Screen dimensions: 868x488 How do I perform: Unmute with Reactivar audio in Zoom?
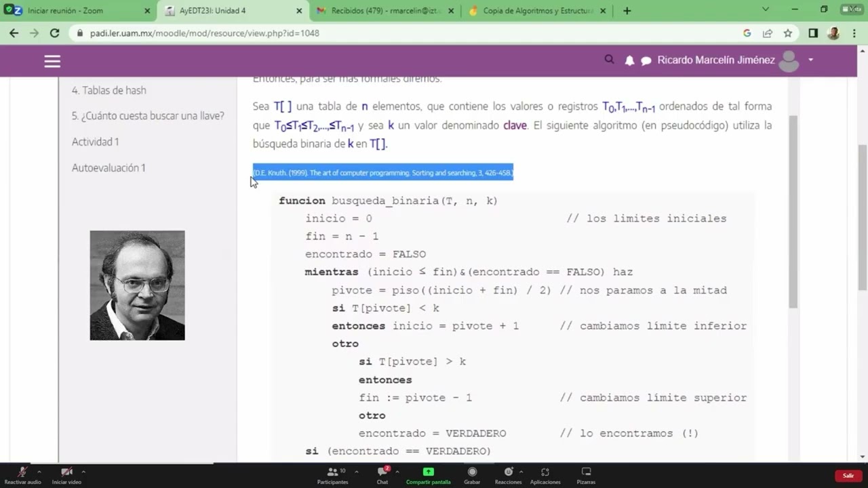(x=22, y=475)
